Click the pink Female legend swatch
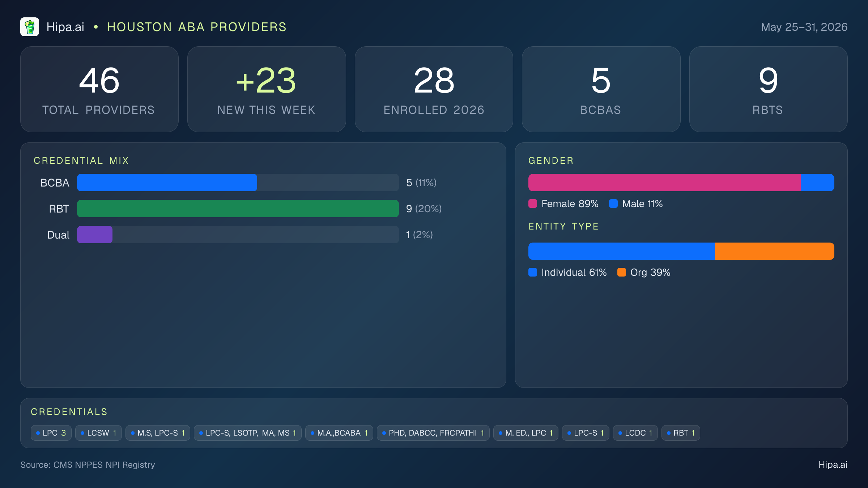Image resolution: width=868 pixels, height=488 pixels. click(533, 204)
